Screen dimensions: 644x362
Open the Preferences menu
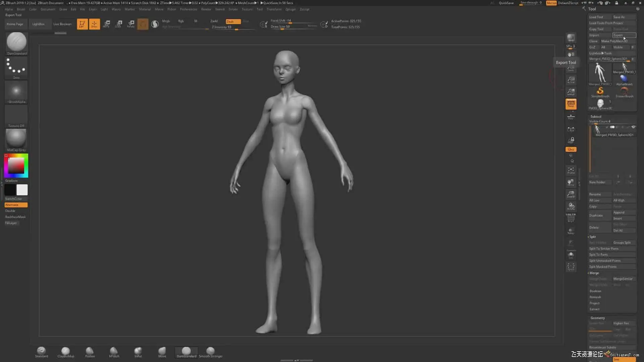188,9
